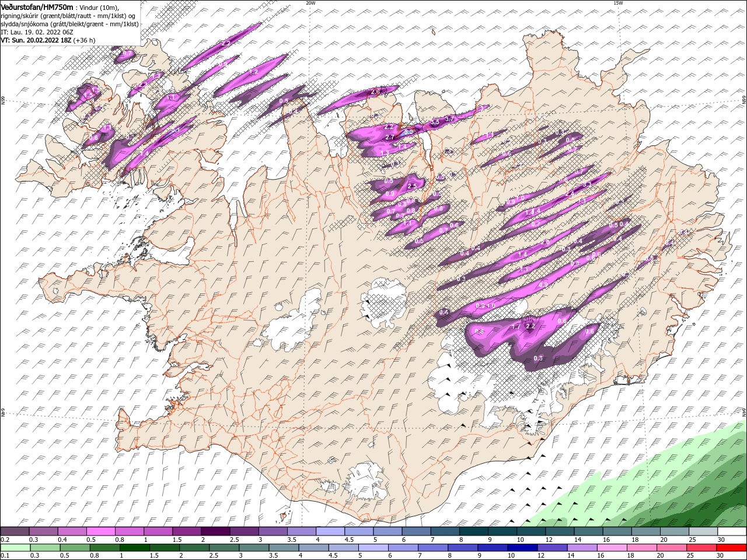Click the 0.1 label on the rain scale
The width and height of the screenshot is (747, 560).
tap(4, 555)
